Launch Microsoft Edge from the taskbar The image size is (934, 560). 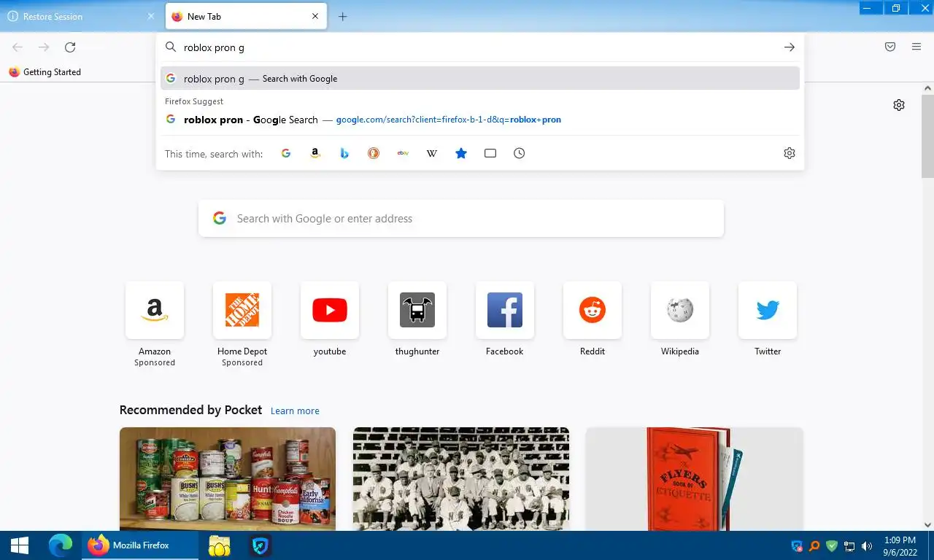tap(61, 545)
